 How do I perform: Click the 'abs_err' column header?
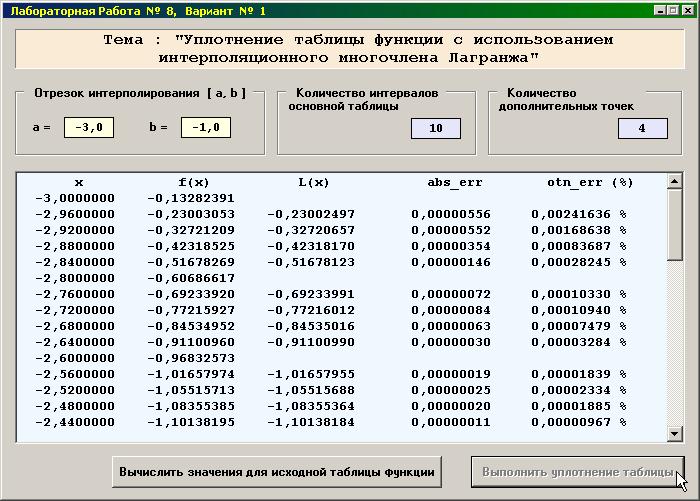455,183
